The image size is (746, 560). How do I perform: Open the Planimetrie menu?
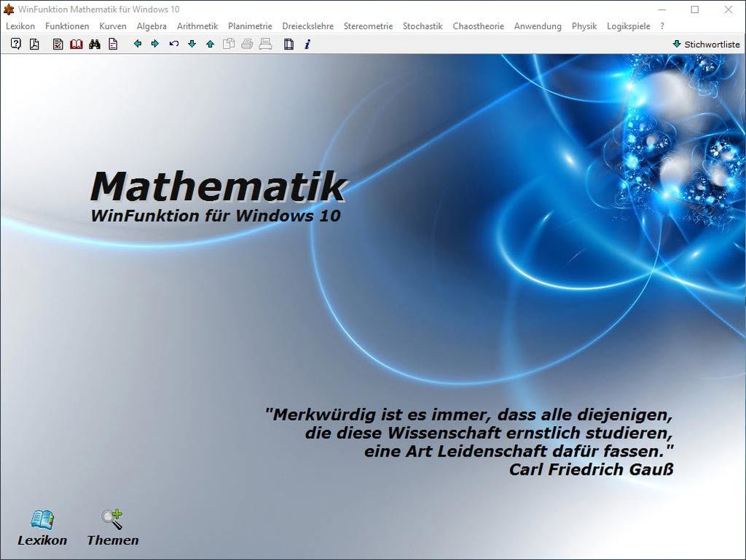[251, 26]
